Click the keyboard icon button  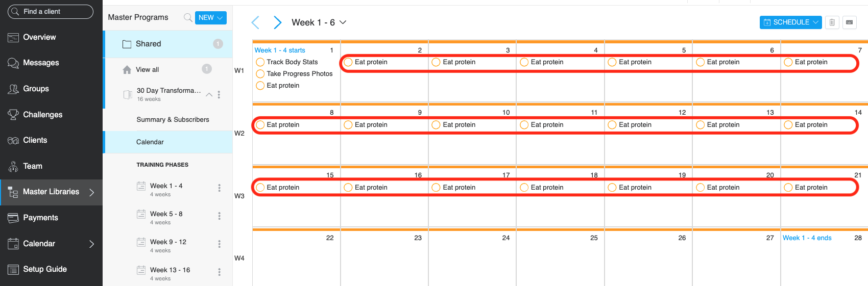(x=849, y=22)
